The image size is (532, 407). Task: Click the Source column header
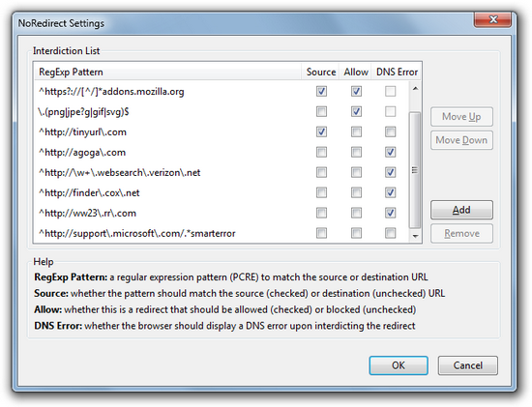320,72
